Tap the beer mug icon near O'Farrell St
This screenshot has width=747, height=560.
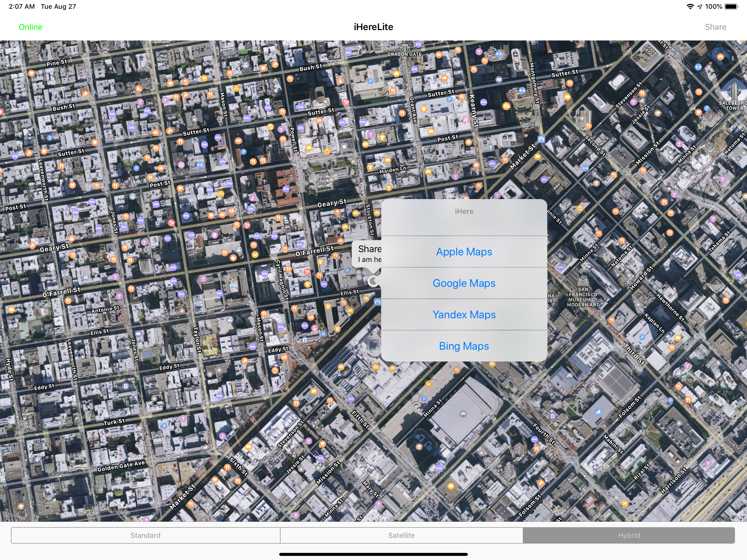(285, 249)
